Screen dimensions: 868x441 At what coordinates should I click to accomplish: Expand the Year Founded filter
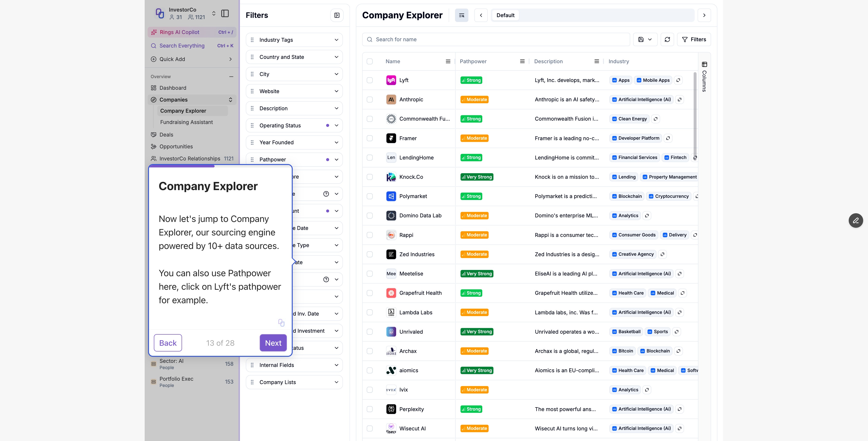coord(294,142)
